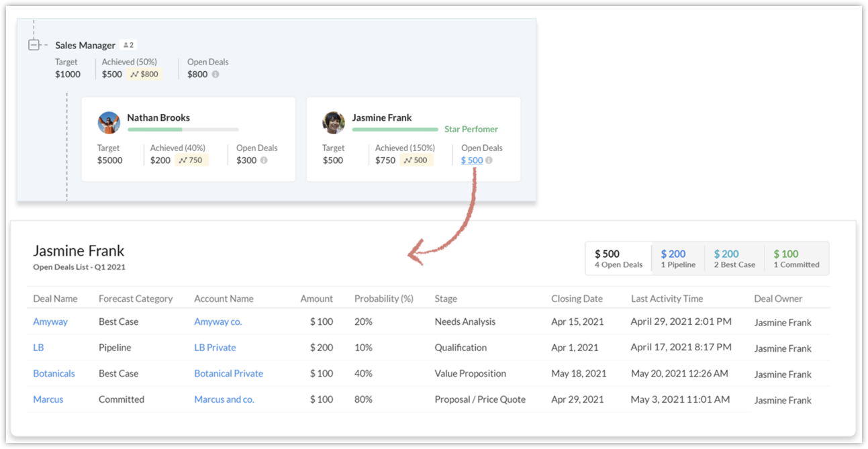Click Jasmine Frank's avatar picture
The image size is (868, 449).
pos(334,123)
